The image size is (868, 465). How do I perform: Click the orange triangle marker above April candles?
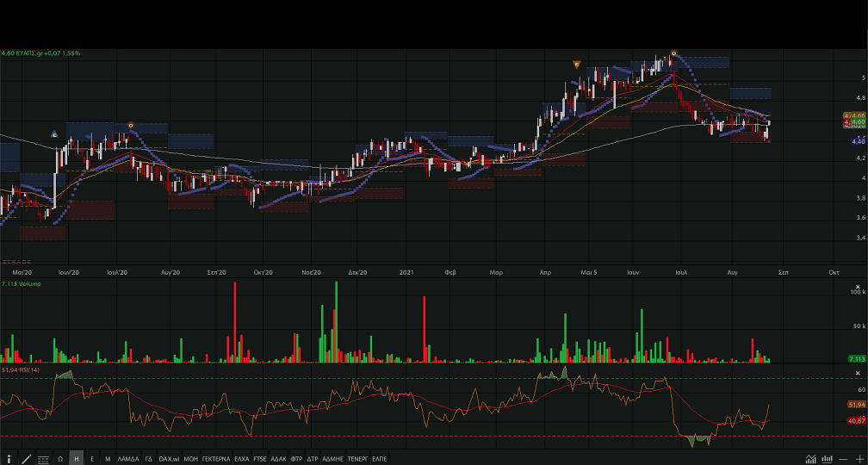pyautogui.click(x=576, y=65)
